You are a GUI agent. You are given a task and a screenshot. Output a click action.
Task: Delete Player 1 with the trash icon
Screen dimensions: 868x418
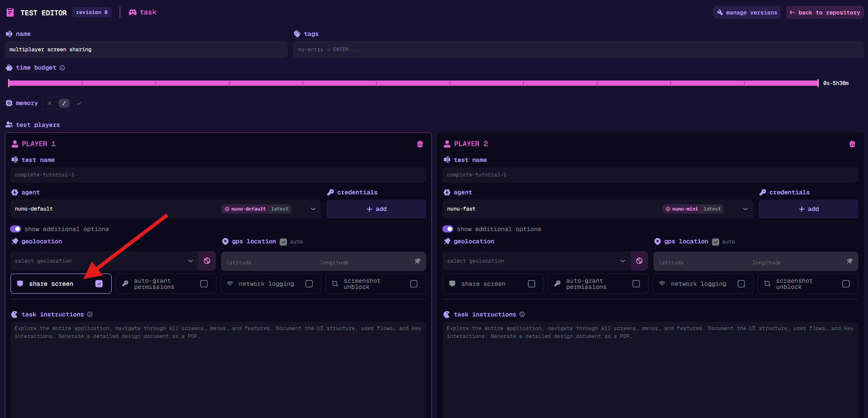click(420, 144)
